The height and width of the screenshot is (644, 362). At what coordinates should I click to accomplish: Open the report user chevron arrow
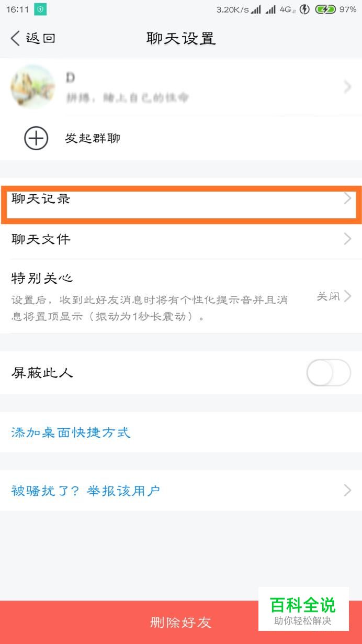347,491
